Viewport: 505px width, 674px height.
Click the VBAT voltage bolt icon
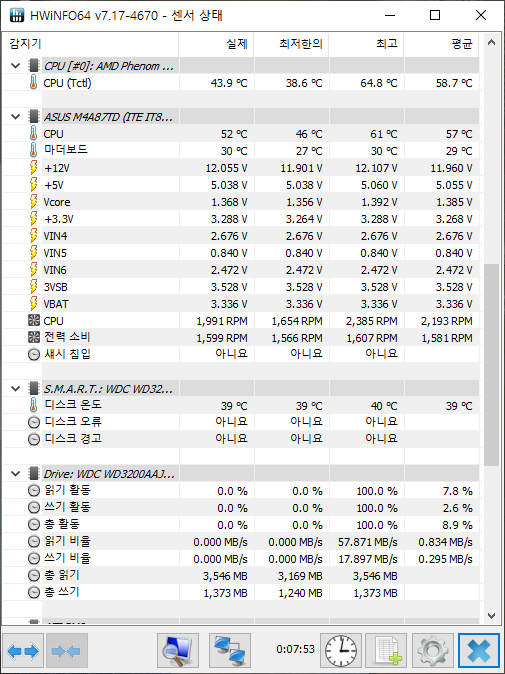click(34, 304)
